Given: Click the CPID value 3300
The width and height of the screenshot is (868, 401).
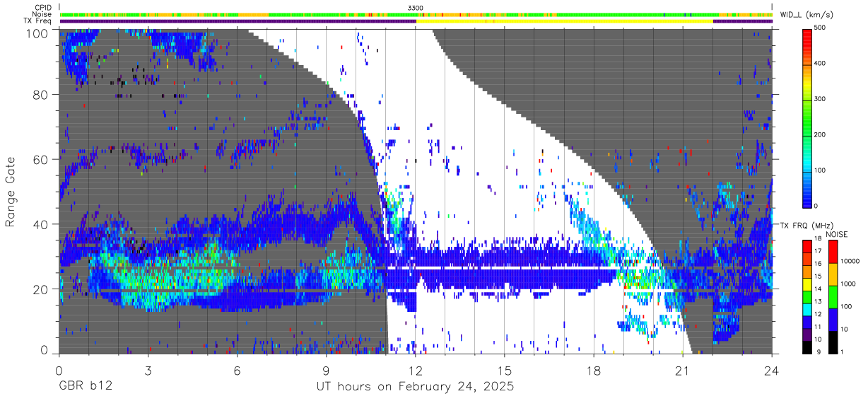Looking at the screenshot, I should tap(416, 8).
